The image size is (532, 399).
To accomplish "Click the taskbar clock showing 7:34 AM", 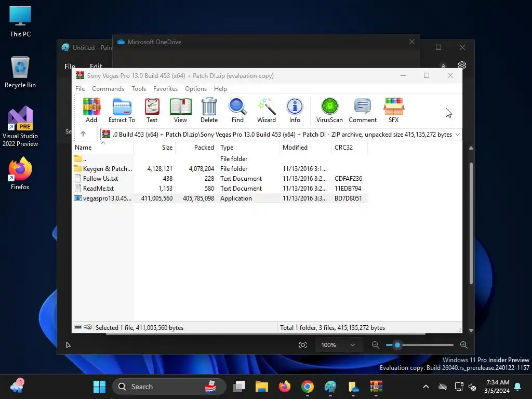I will (x=497, y=387).
